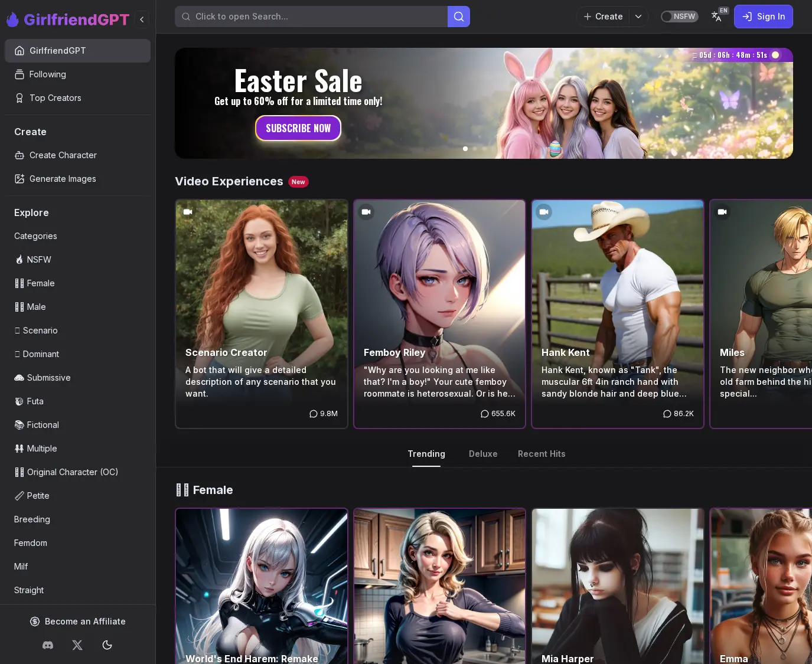Image resolution: width=812 pixels, height=664 pixels.
Task: Open the Hank Kent card
Action: [618, 314]
